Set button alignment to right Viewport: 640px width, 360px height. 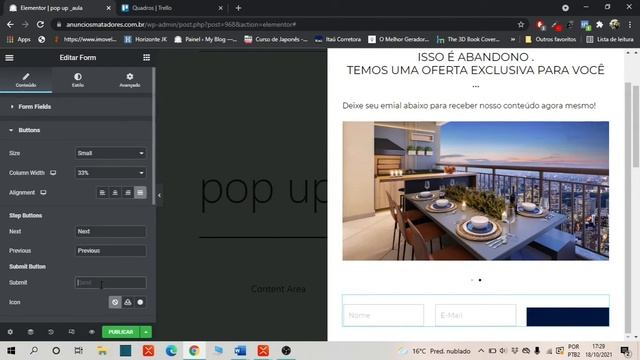[x=128, y=192]
